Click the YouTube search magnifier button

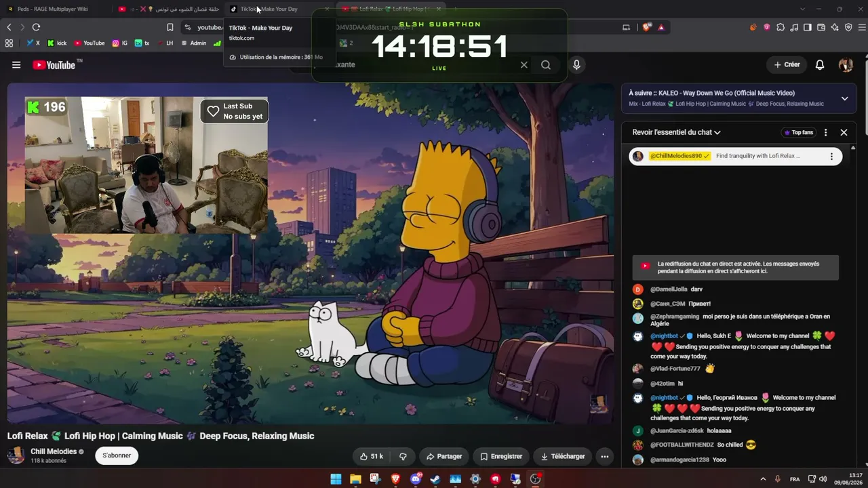click(546, 65)
